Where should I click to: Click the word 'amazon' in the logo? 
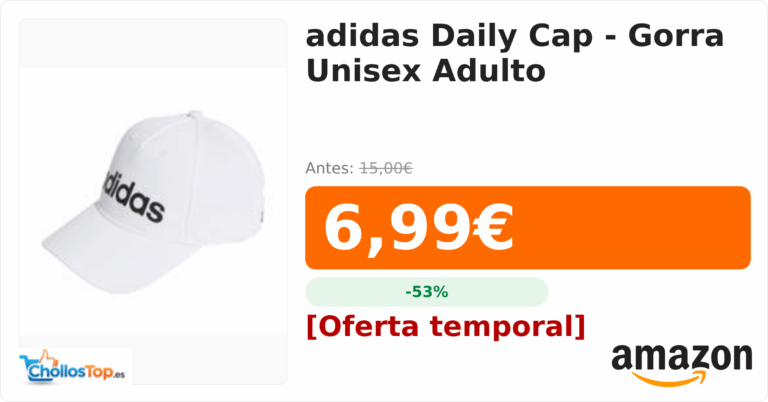tap(682, 357)
